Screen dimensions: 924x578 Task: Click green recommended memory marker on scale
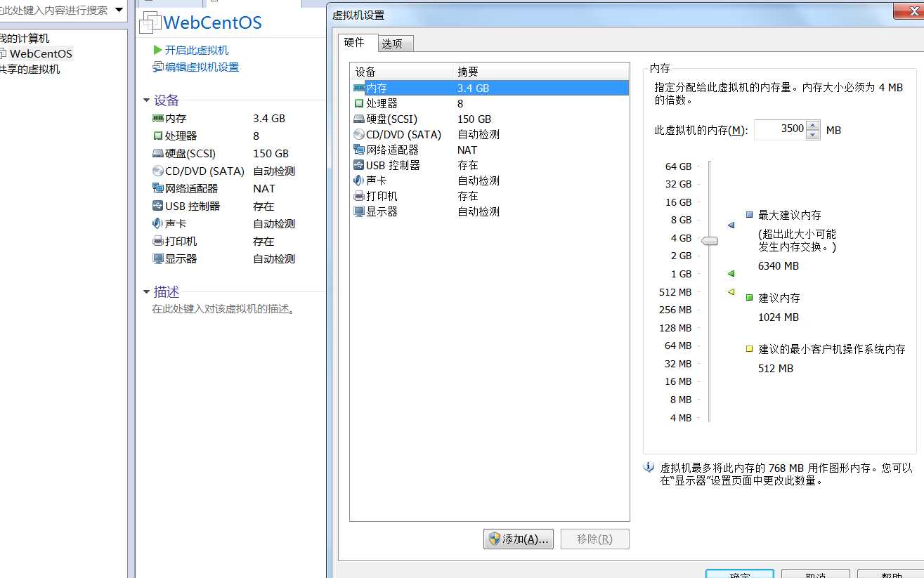[731, 274]
